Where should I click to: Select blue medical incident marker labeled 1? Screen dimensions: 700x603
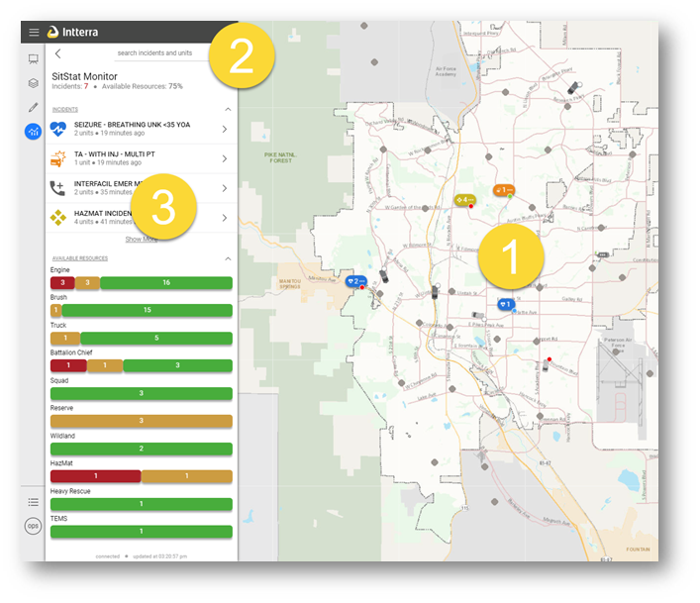tap(506, 304)
